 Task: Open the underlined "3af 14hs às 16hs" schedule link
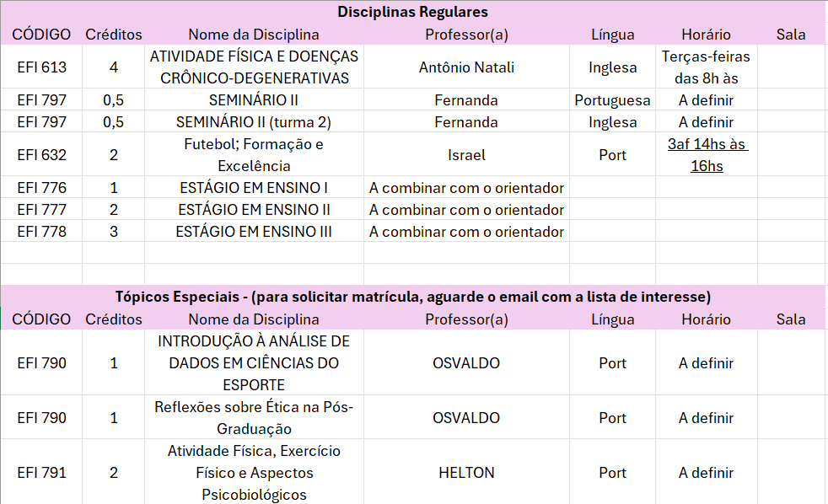point(707,155)
